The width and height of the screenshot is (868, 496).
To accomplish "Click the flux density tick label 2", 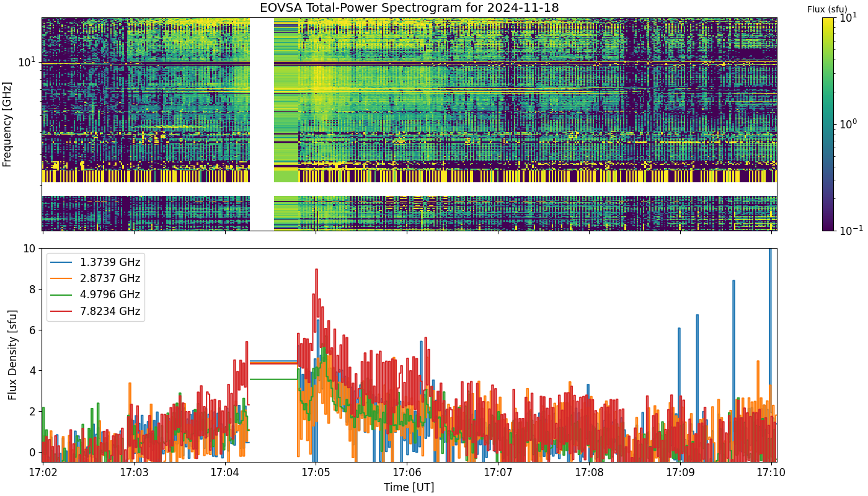I will pos(33,412).
